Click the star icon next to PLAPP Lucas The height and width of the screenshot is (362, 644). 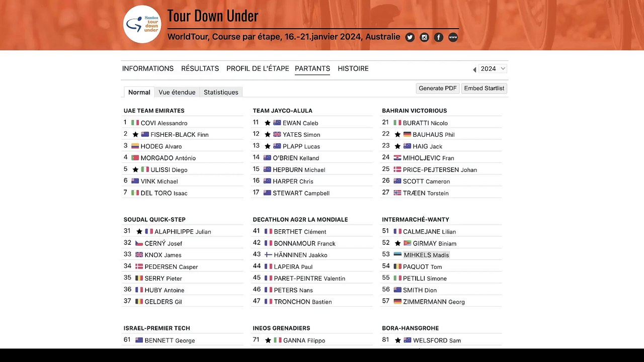click(268, 146)
